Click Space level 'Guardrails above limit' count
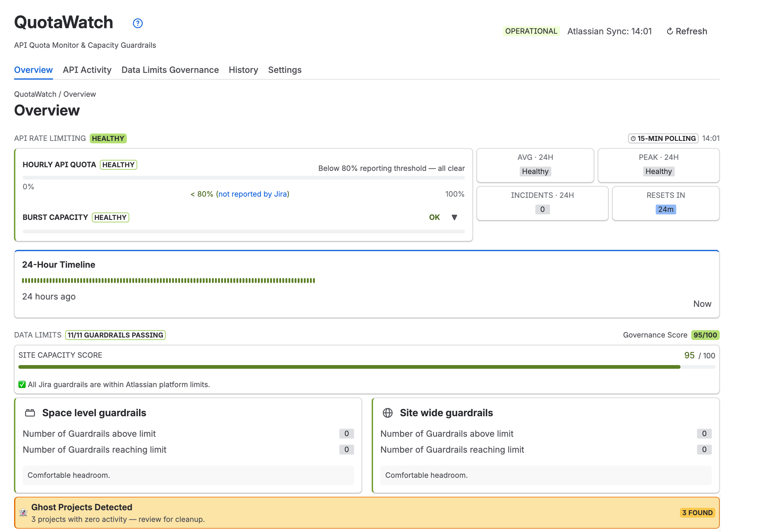 click(x=347, y=434)
